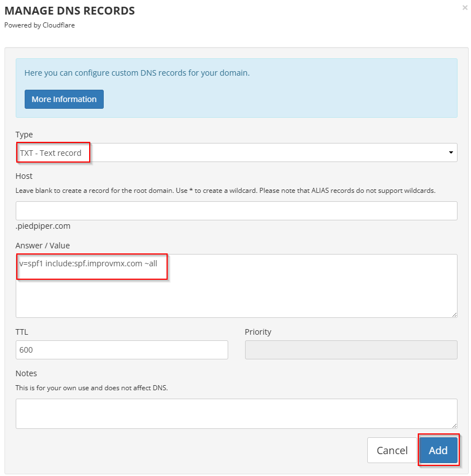
Task: Click the .piedpiper.com domain suffix text
Action: 43,227
